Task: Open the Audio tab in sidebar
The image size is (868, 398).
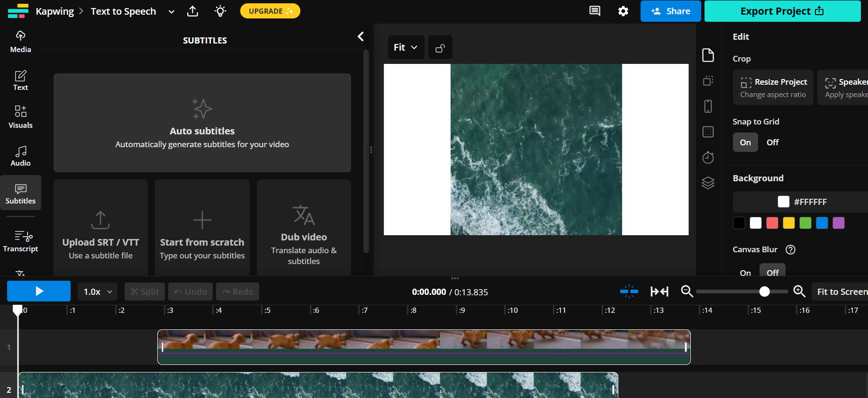Action: point(21,156)
